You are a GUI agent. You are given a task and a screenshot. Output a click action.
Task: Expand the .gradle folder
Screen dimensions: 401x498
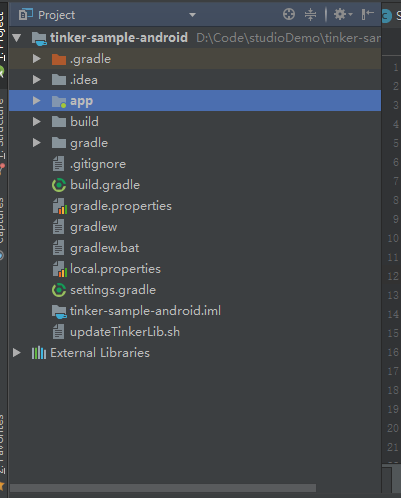37,59
